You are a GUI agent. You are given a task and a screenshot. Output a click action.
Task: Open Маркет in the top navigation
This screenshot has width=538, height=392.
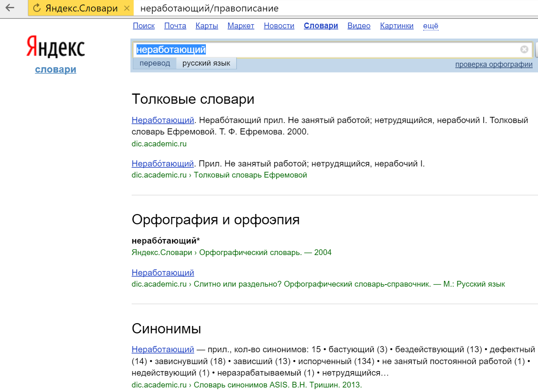(241, 26)
